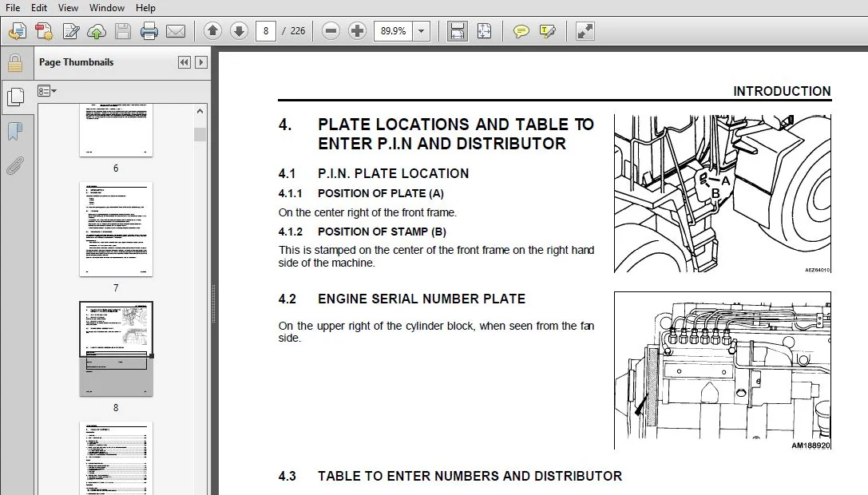The image size is (868, 495).
Task: Switch to read mode fullscreen icon
Action: click(585, 31)
